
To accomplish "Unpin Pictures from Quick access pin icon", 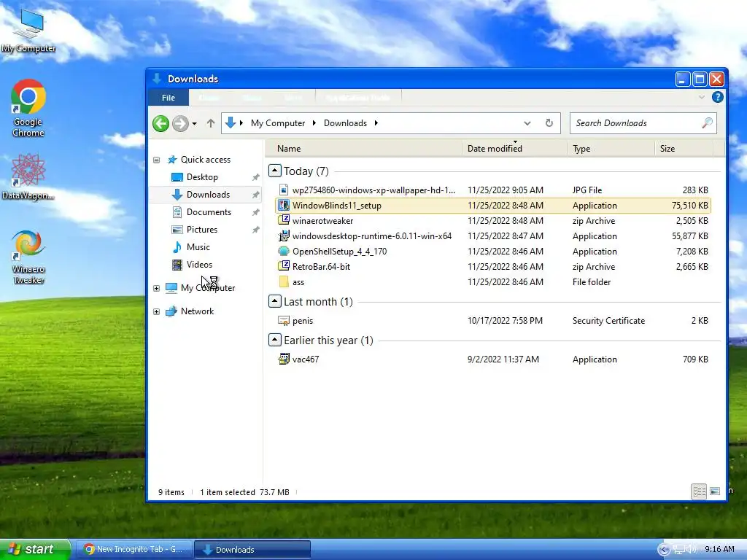I will click(255, 230).
